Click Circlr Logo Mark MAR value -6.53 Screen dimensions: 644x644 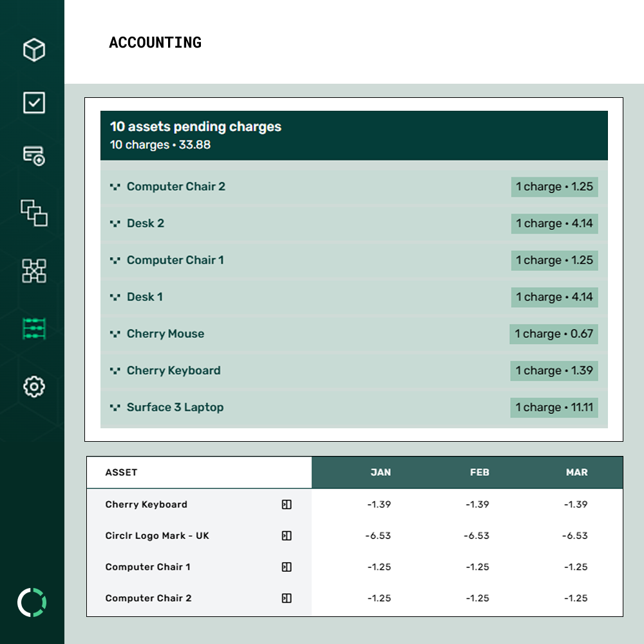575,536
